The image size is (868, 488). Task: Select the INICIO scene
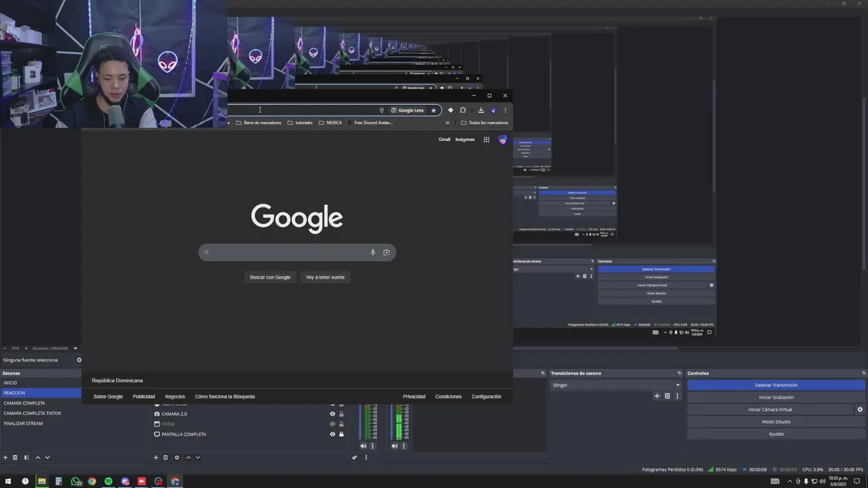(x=41, y=383)
